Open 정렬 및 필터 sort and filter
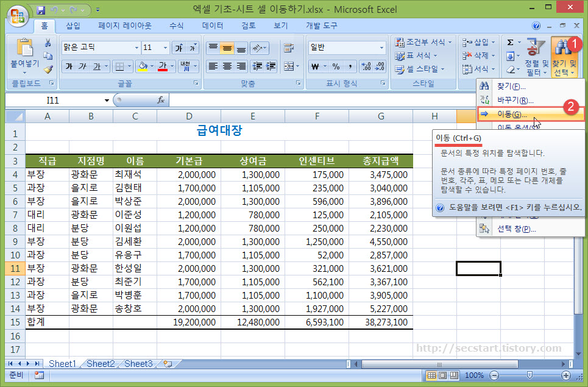The width and height of the screenshot is (588, 387). [536, 57]
